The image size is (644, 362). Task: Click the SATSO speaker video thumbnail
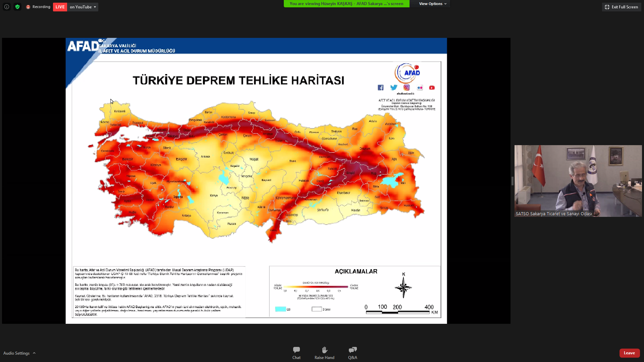coord(578,181)
